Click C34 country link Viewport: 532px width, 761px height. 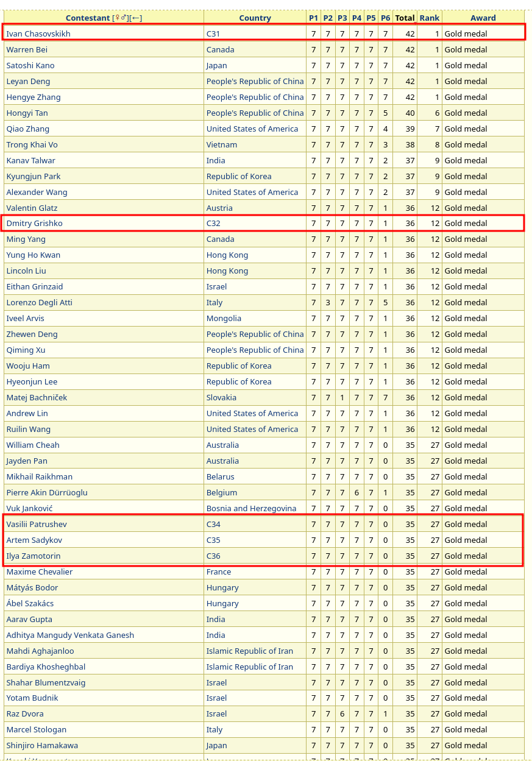pos(213,524)
